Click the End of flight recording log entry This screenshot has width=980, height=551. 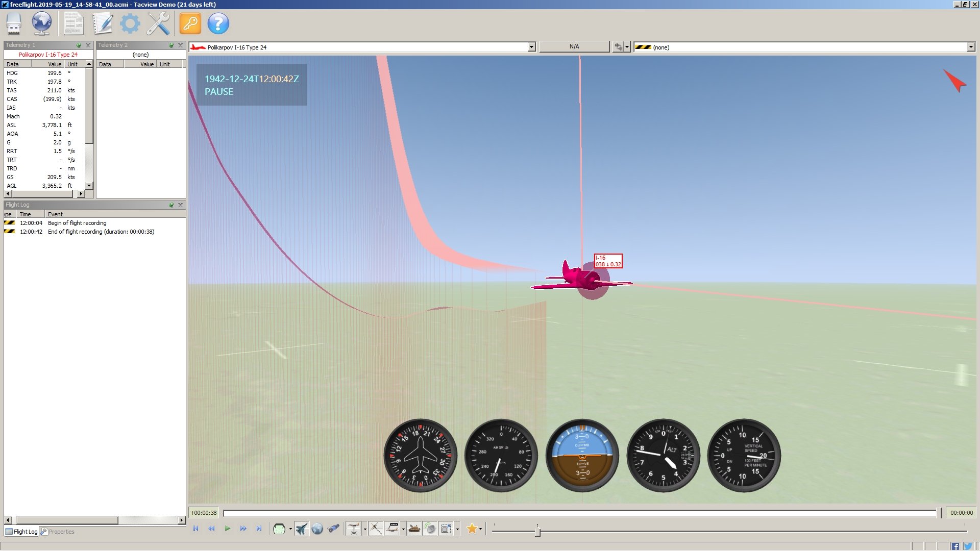coord(102,231)
